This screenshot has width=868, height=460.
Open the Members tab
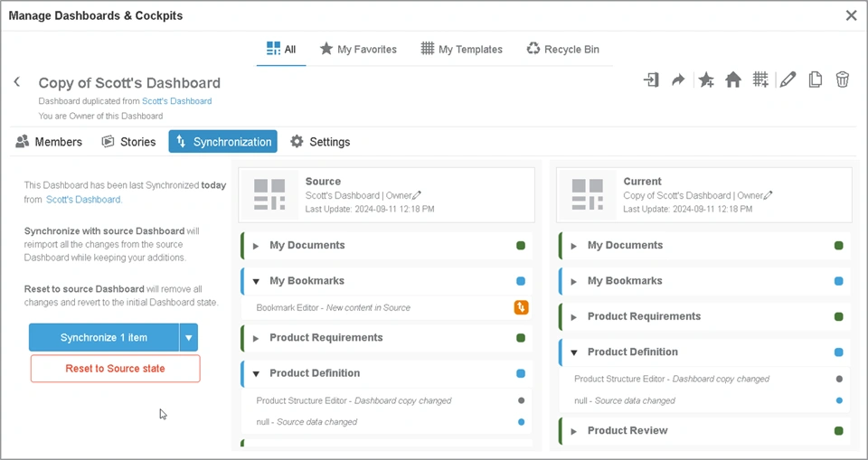click(x=49, y=142)
